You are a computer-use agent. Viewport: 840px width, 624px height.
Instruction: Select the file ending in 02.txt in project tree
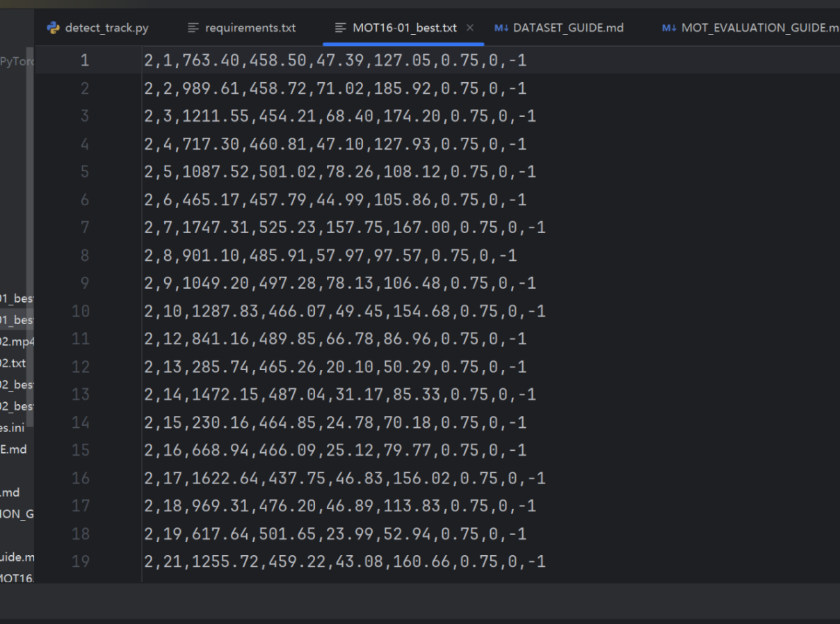point(13,363)
